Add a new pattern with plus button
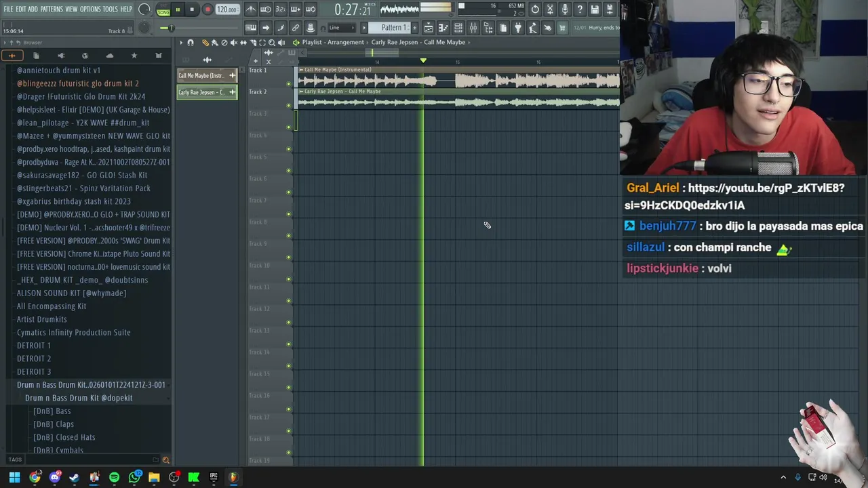This screenshot has width=868, height=488. [415, 28]
